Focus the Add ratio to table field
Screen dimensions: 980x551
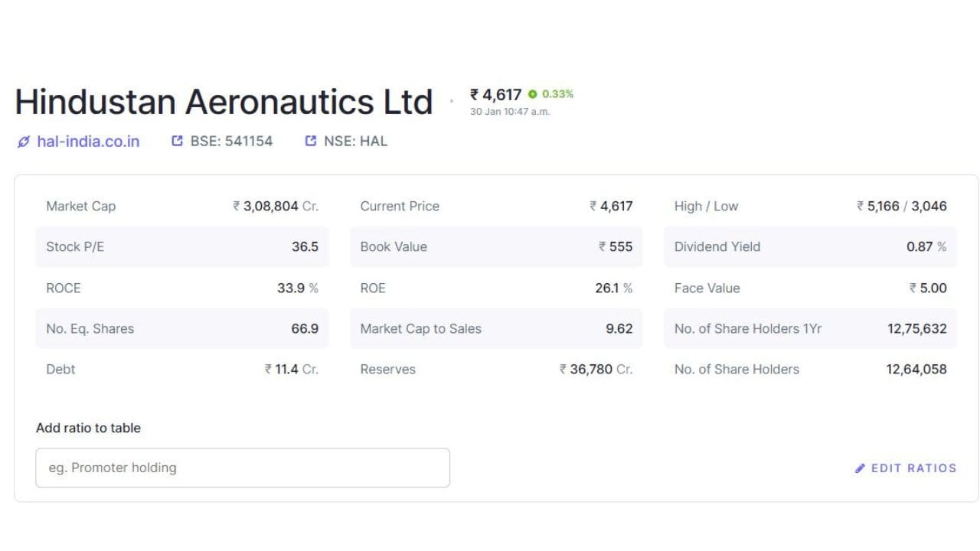coord(243,468)
